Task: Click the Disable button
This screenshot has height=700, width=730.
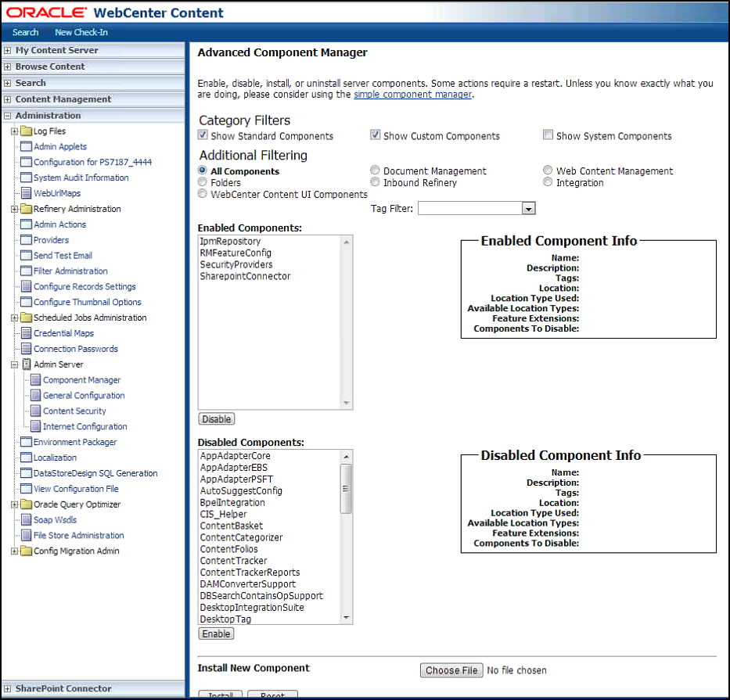Action: [217, 419]
